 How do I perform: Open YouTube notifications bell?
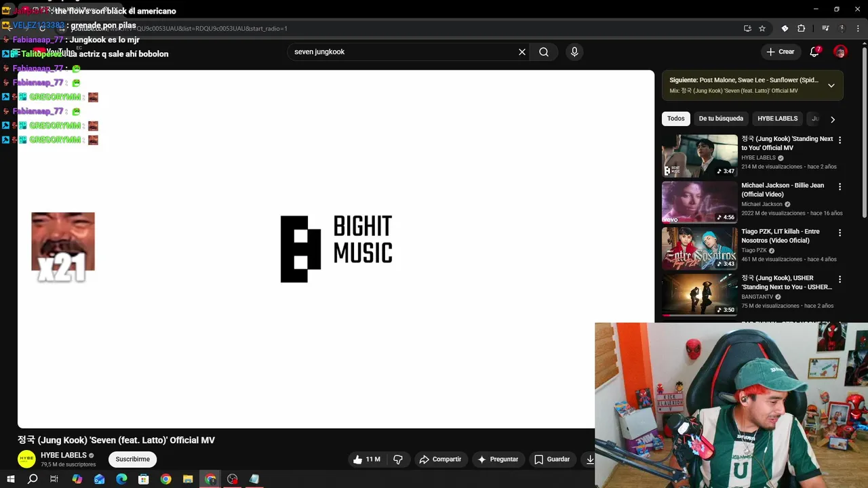814,52
